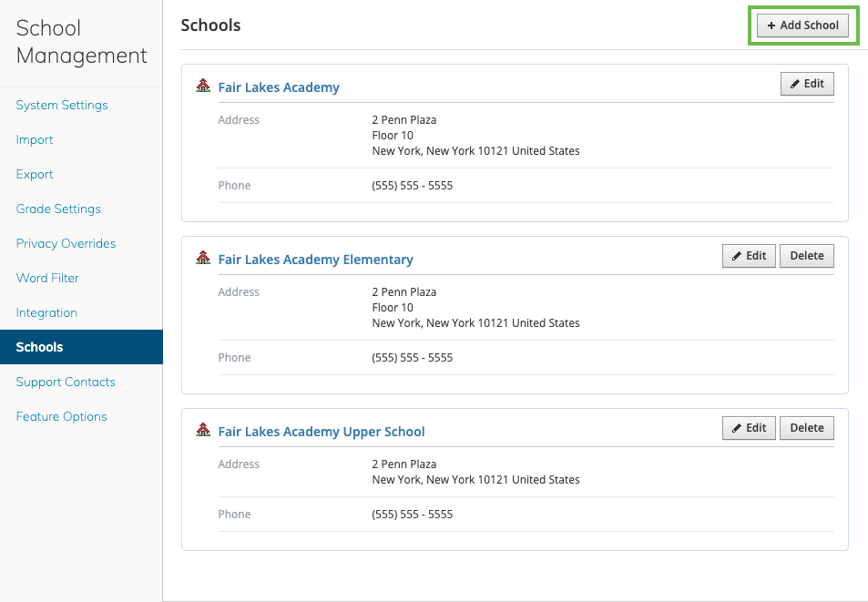Image resolution: width=868 pixels, height=602 pixels.
Task: Click schoolhouse icon beside Fair Lakes Academy Elementary
Action: (203, 259)
